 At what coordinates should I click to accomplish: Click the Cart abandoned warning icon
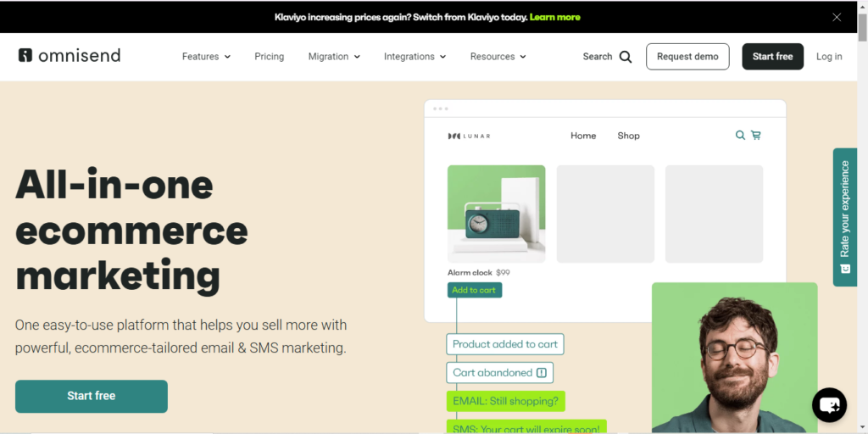tap(542, 373)
